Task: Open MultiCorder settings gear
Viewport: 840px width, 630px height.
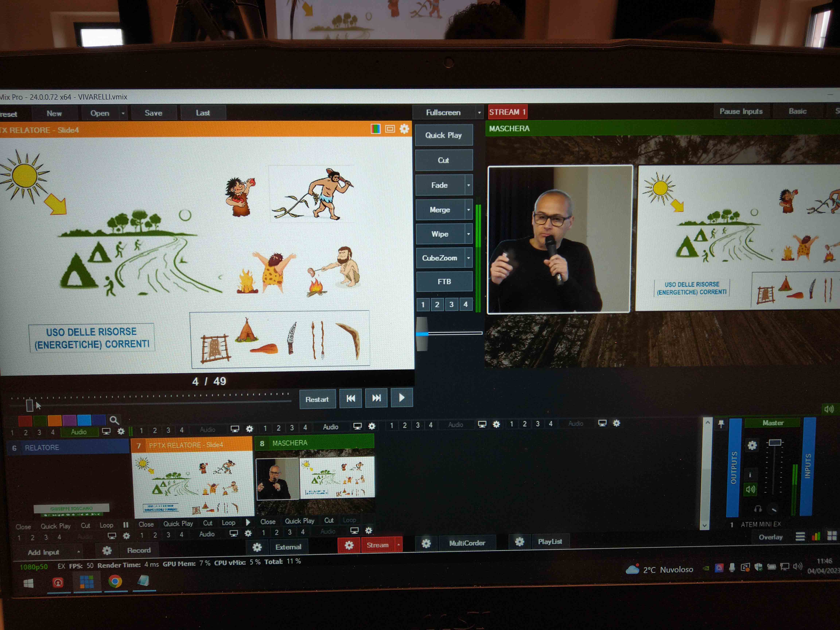Action: coord(426,543)
